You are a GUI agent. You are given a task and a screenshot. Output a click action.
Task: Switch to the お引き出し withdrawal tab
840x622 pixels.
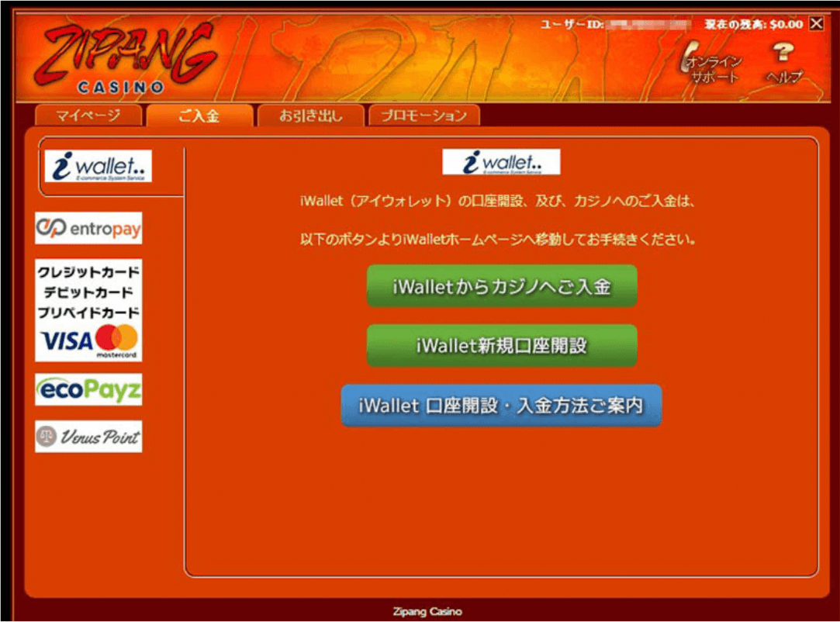click(311, 116)
